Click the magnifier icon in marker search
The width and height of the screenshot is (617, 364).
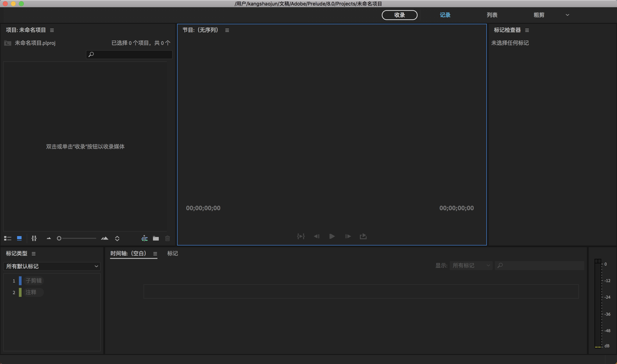(500, 266)
